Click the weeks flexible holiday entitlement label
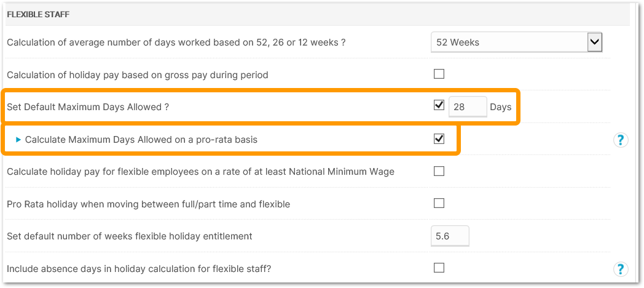 130,236
